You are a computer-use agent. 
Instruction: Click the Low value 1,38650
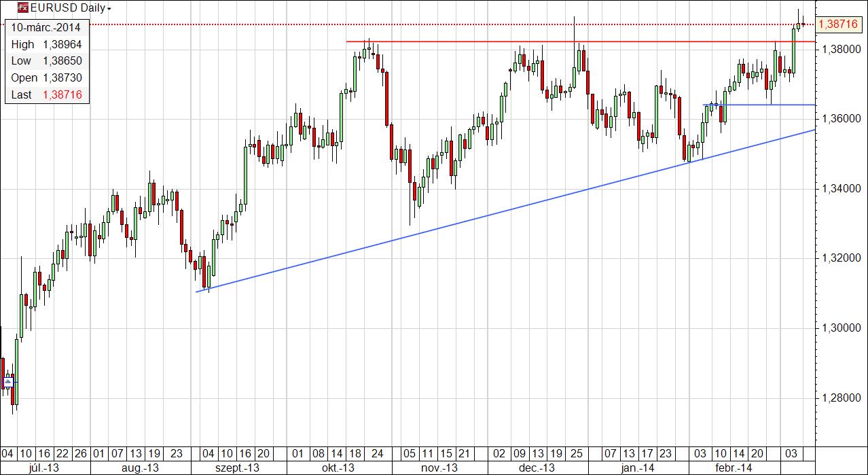[62, 61]
